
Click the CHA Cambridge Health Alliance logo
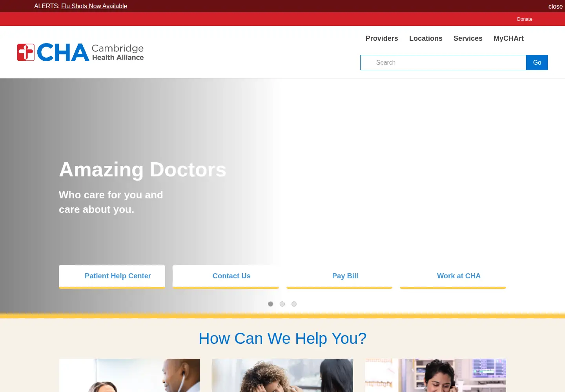[x=80, y=52]
